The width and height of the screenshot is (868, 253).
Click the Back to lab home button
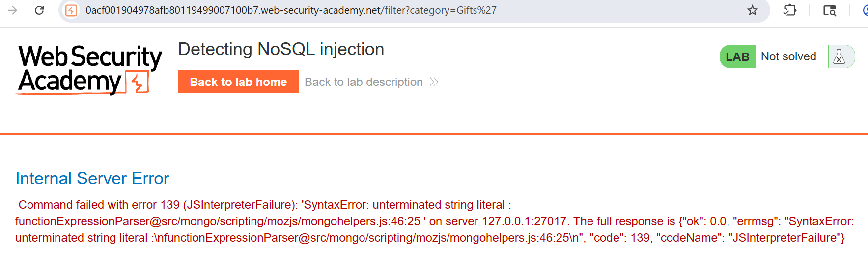coord(238,82)
